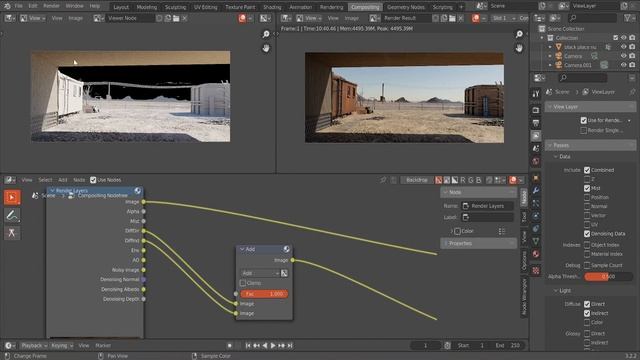Toggle the Backdrop button

click(417, 180)
